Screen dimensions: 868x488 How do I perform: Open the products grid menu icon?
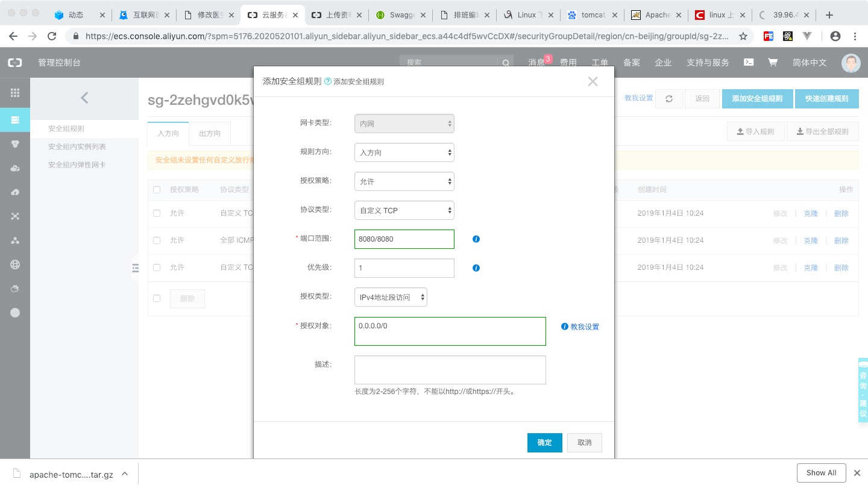15,93
